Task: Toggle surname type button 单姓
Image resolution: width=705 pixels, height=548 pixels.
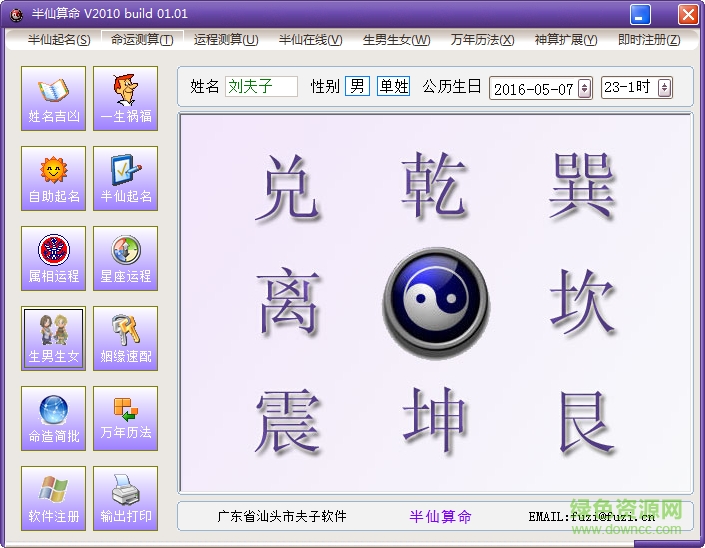Action: click(393, 86)
